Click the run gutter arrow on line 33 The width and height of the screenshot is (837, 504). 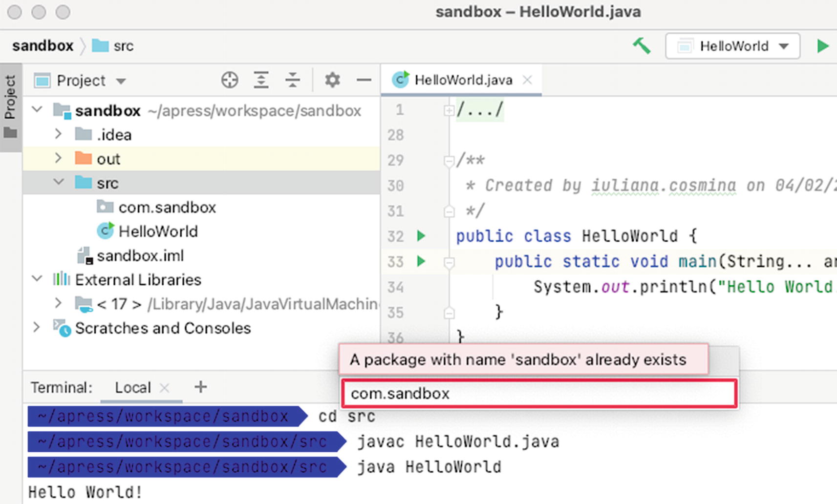point(421,261)
